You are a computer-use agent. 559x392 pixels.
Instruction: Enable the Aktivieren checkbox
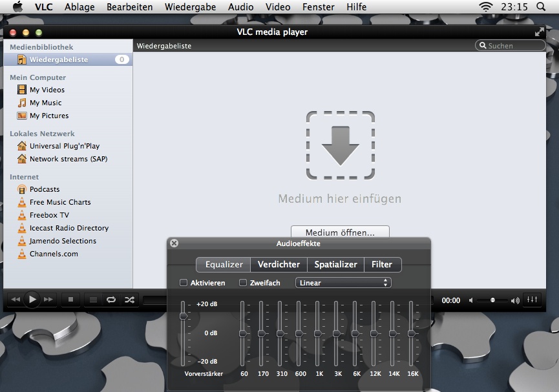(x=184, y=283)
